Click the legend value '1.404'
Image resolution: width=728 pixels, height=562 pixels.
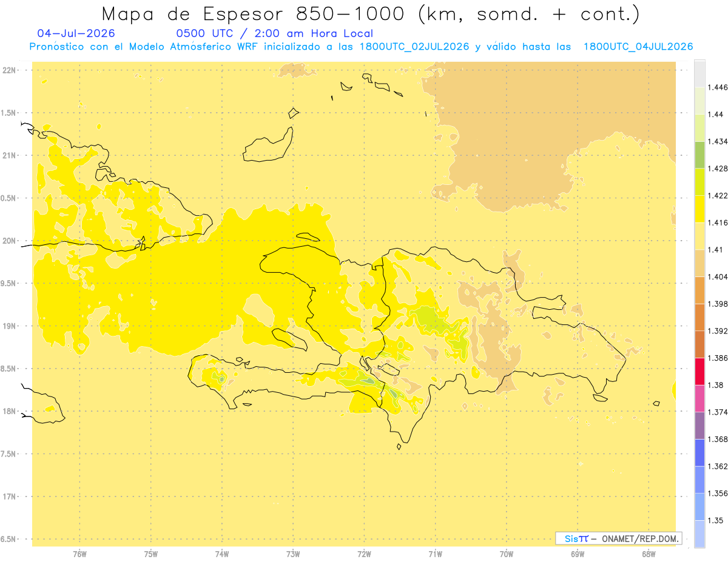point(718,277)
